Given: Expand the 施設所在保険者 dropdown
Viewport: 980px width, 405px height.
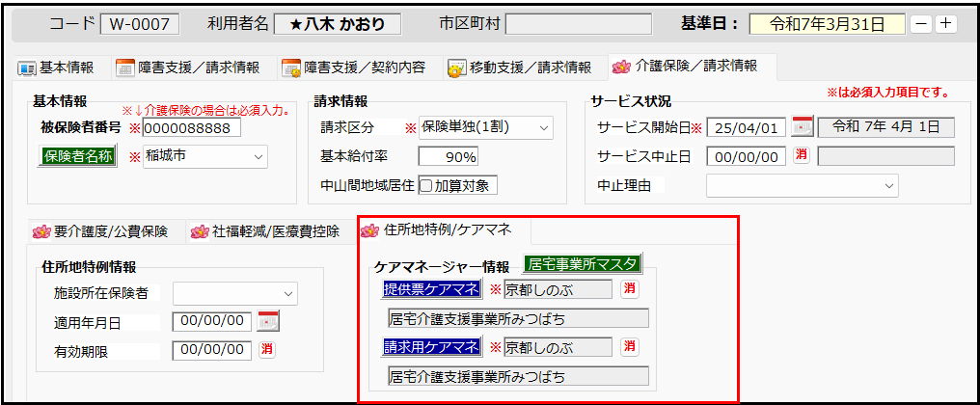Looking at the screenshot, I should point(235,293).
